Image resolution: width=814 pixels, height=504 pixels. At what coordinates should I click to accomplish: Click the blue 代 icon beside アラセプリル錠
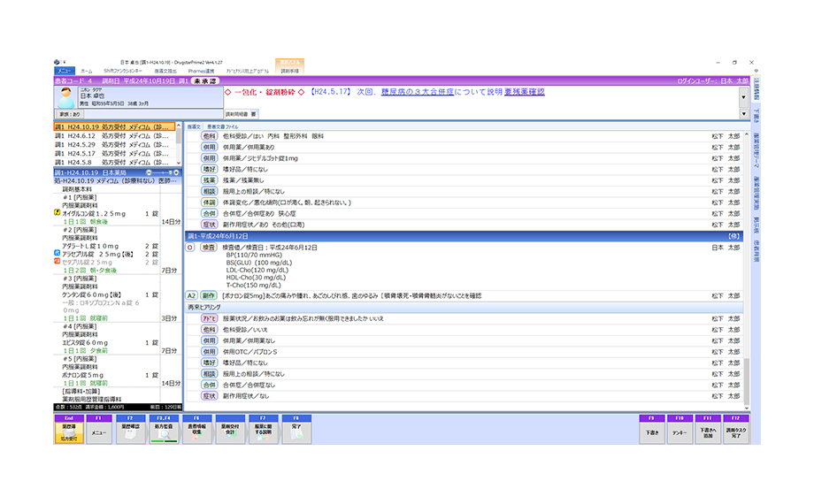[58, 253]
